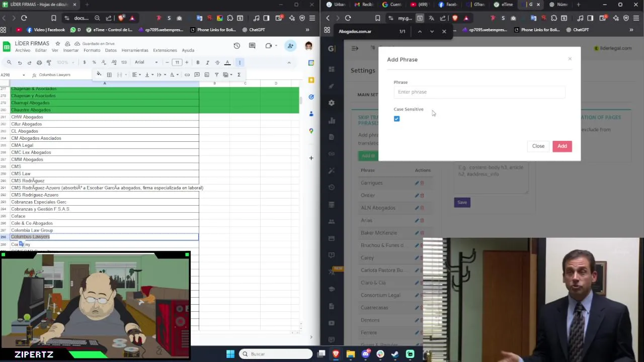The width and height of the screenshot is (644, 362).
Task: Apply currency format with the $ icon
Action: [85, 62]
